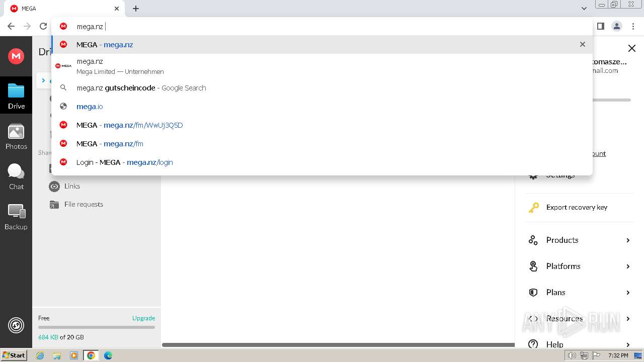Launch Internet Explorer from the taskbar
Screen dimensions: 644x362
(x=40, y=355)
